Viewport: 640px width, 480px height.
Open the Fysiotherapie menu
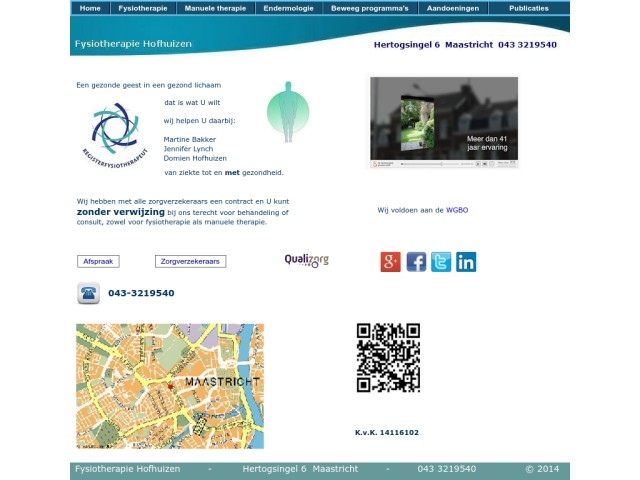pos(143,8)
